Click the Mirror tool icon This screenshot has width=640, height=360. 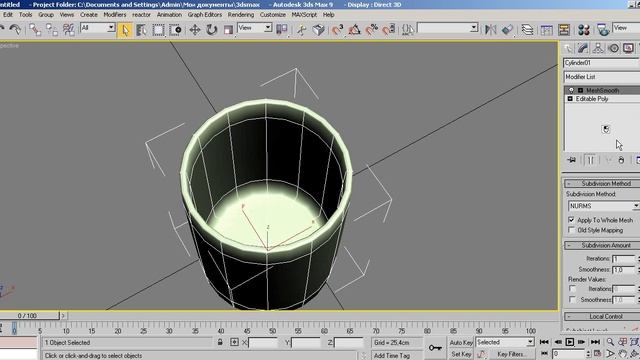491,30
